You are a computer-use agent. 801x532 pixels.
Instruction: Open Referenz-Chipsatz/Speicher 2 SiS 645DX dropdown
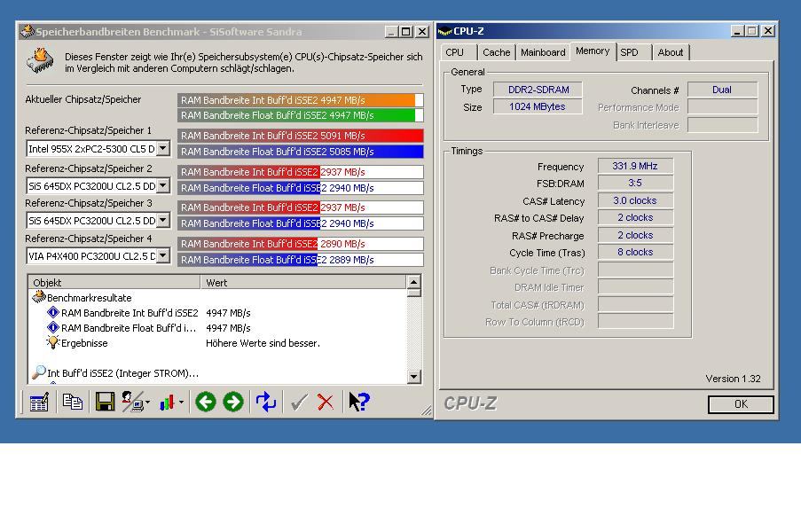163,185
